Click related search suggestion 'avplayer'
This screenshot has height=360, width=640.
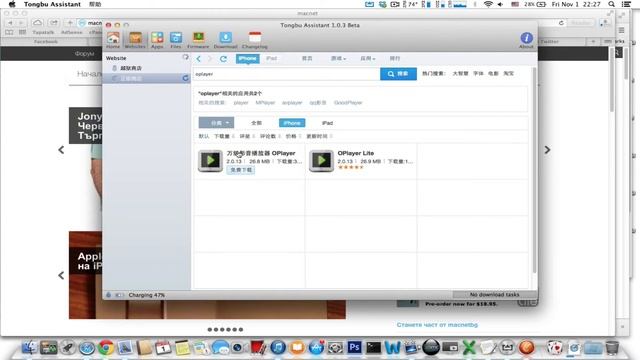point(292,102)
